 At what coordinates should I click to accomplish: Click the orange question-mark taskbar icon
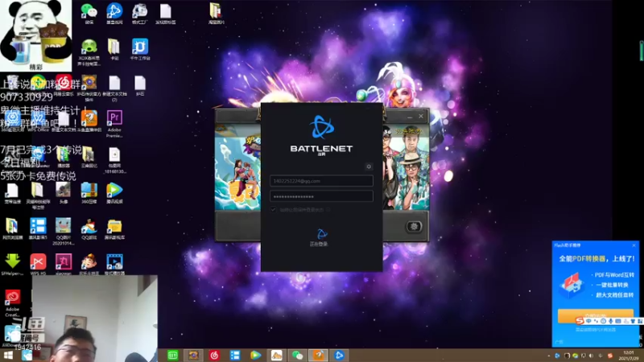318,356
